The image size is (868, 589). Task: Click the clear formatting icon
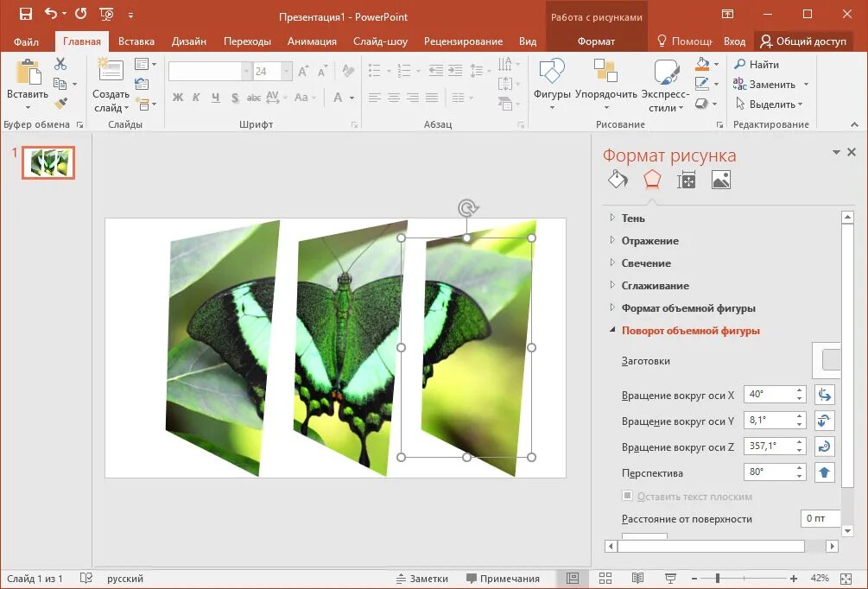pos(348,71)
